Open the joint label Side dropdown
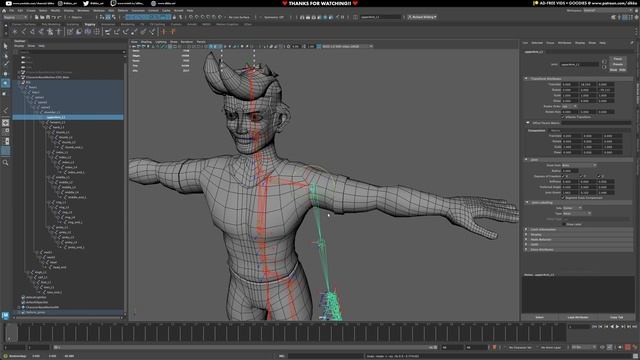 click(x=572, y=208)
